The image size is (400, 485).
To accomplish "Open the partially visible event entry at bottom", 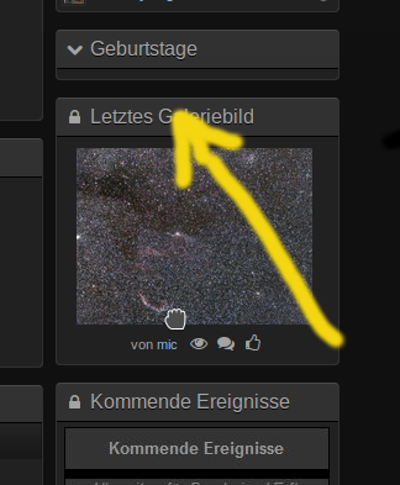I will (x=197, y=482).
